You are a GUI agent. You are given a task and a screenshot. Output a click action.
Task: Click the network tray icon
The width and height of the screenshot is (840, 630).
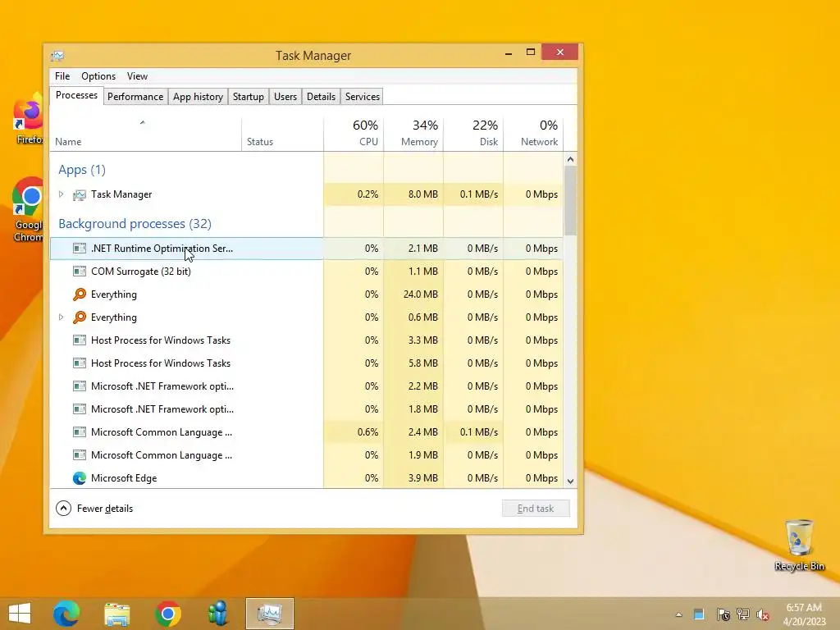pyautogui.click(x=743, y=614)
